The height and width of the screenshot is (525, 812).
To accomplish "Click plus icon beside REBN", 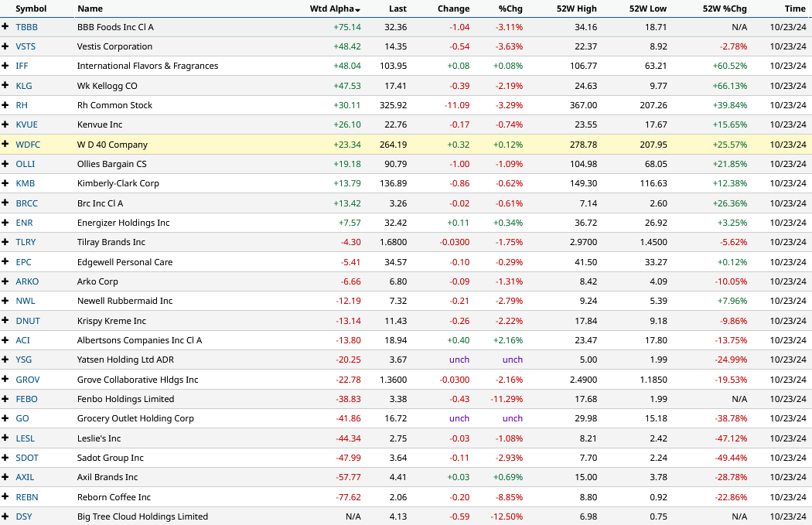I will 5,496.
